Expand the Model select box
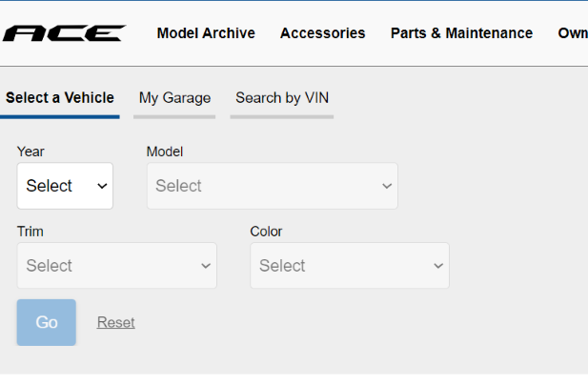Image resolution: width=588 pixels, height=385 pixels. pos(272,186)
